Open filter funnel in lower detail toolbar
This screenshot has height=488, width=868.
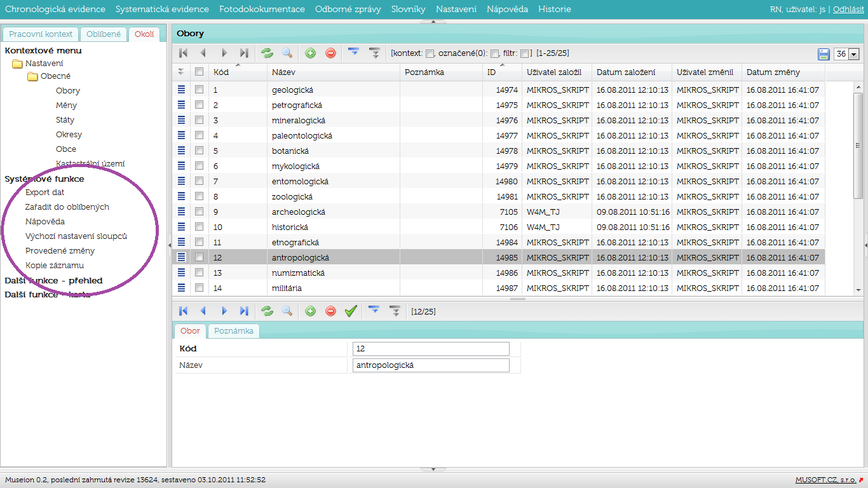pyautogui.click(x=374, y=311)
